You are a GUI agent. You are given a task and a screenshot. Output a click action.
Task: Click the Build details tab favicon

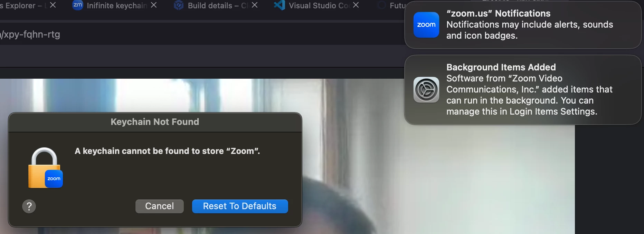[179, 5]
